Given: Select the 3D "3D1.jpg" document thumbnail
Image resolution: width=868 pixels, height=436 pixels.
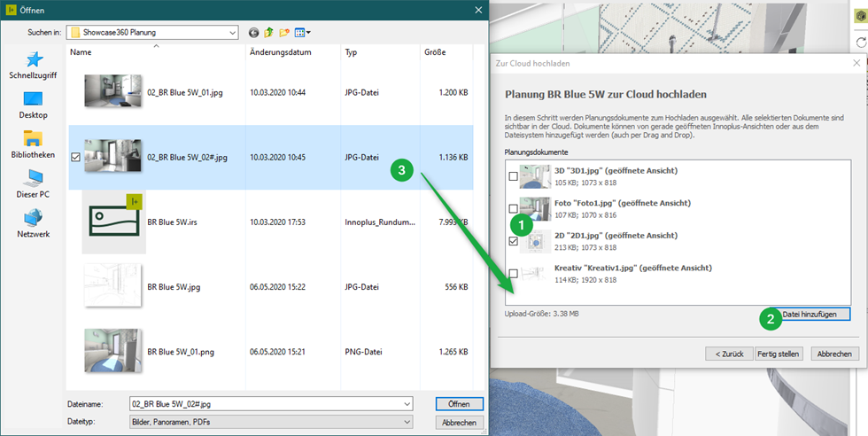Looking at the screenshot, I should (535, 176).
